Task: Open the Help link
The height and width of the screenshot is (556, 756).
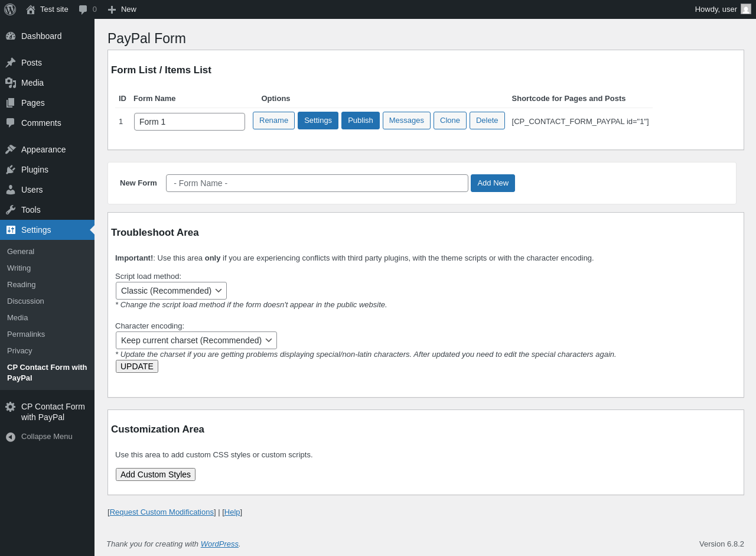Action: 232,512
